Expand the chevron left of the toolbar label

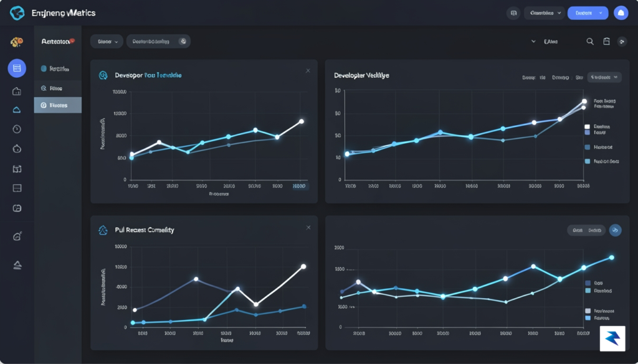click(533, 42)
